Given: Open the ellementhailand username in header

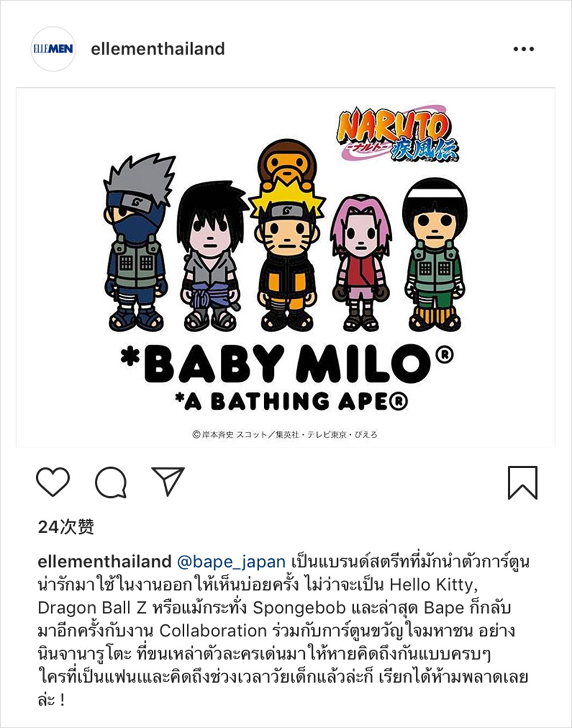Looking at the screenshot, I should 158,49.
